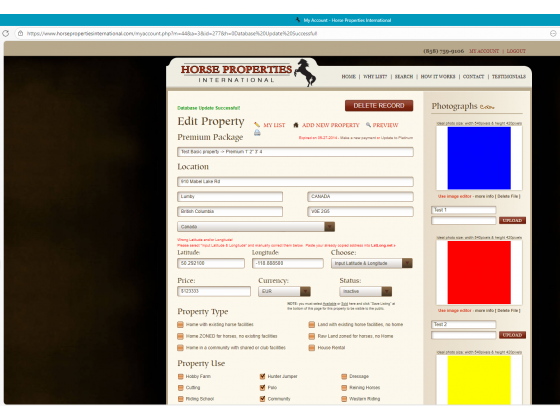Screen dimensions: 560x420
Task: Open the EUR currency dropdown
Action: click(284, 291)
